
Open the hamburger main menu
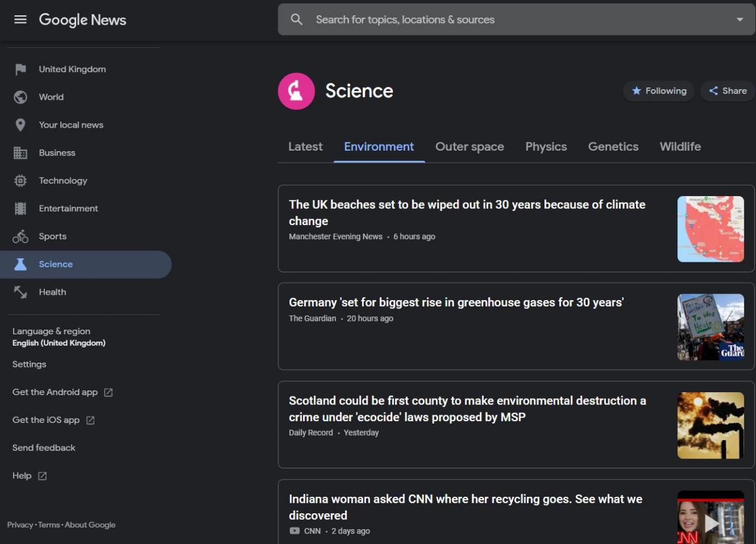[x=21, y=19]
